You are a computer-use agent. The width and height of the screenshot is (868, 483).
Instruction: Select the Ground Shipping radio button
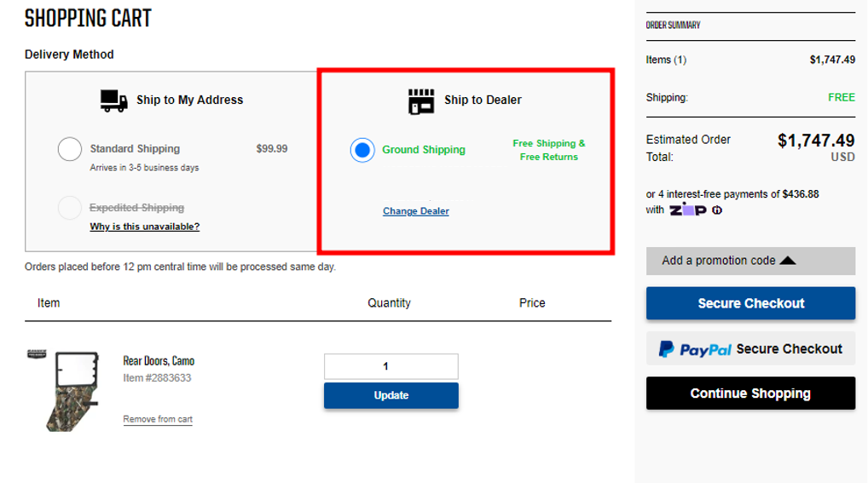(362, 150)
